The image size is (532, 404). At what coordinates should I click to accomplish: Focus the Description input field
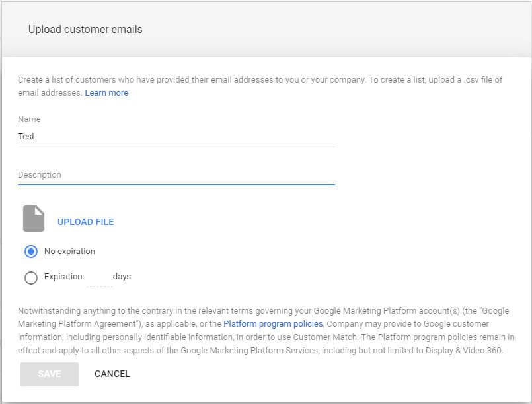click(x=176, y=175)
